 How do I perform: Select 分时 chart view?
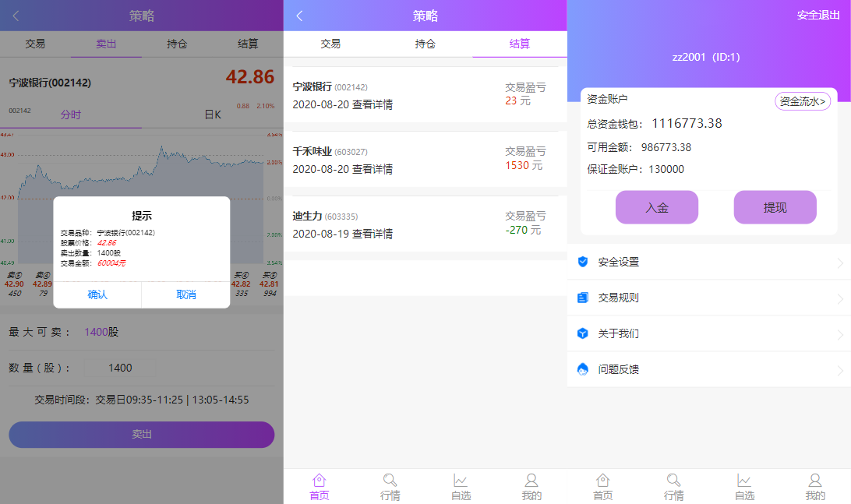71,115
